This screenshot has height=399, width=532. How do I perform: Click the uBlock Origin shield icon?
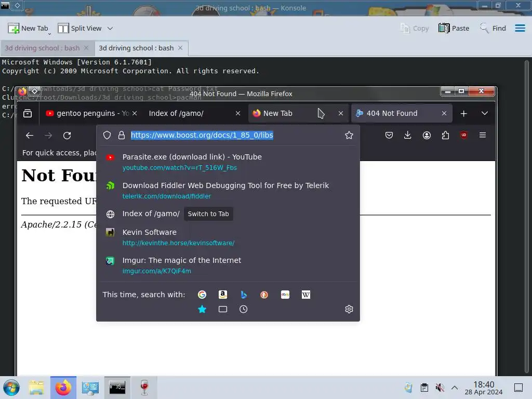point(464,136)
